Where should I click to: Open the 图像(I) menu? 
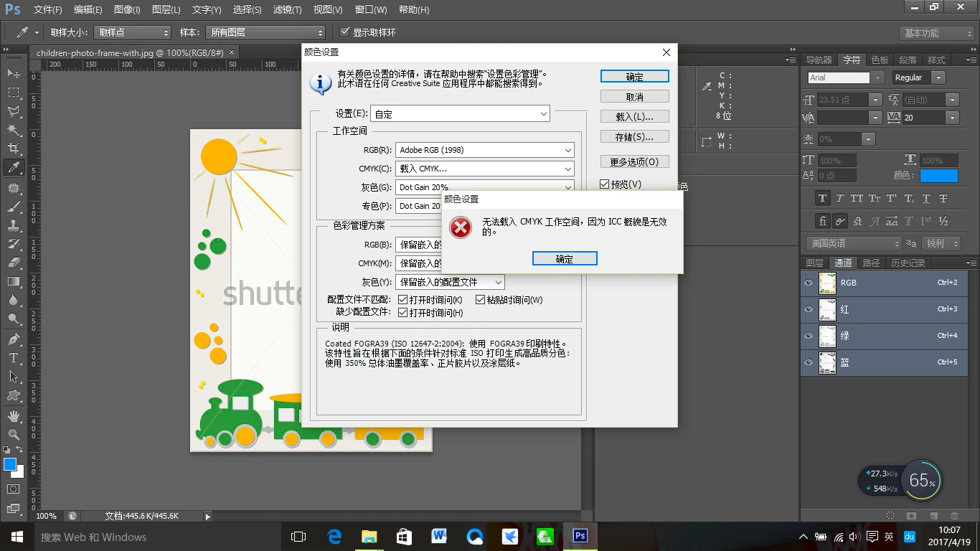pos(127,9)
